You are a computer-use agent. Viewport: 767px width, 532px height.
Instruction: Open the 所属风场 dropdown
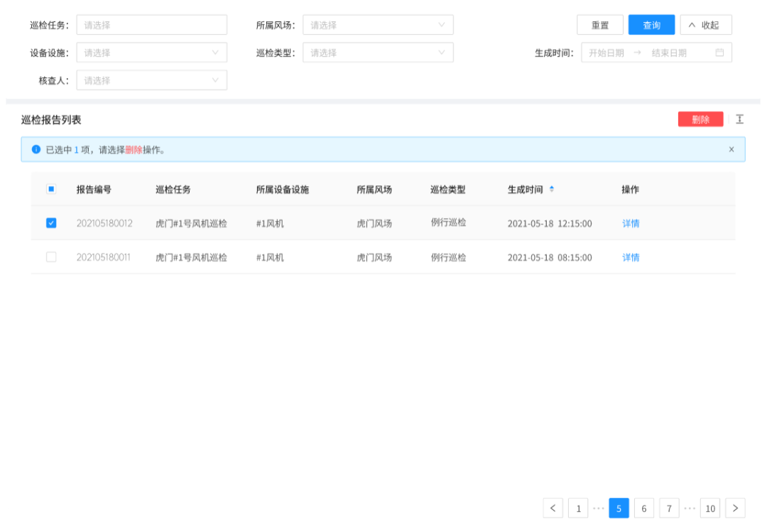[378, 25]
